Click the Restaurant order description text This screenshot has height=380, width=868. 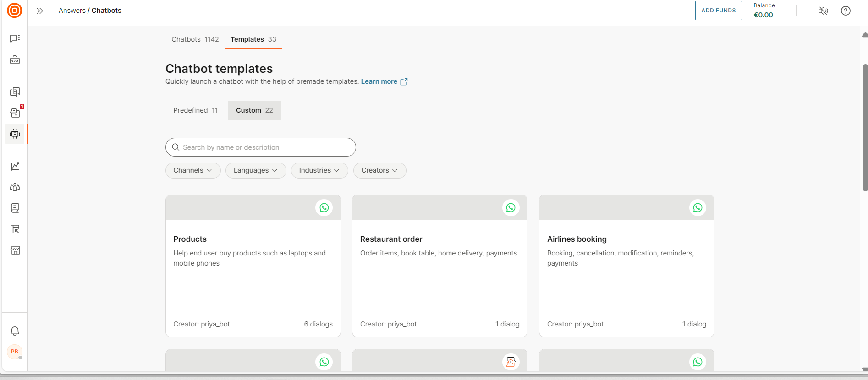coord(439,253)
